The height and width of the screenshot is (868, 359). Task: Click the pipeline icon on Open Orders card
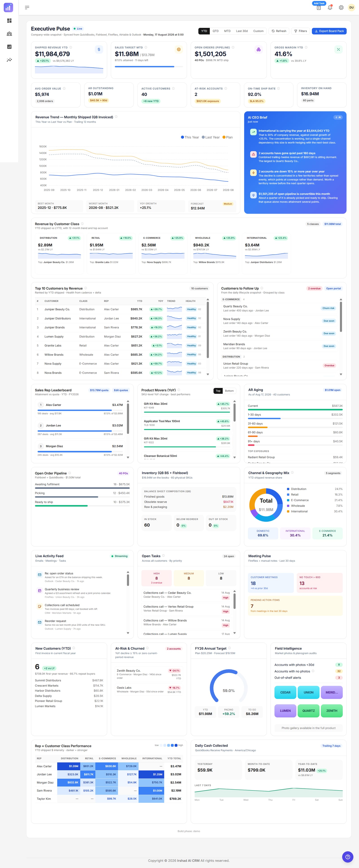[x=258, y=50]
